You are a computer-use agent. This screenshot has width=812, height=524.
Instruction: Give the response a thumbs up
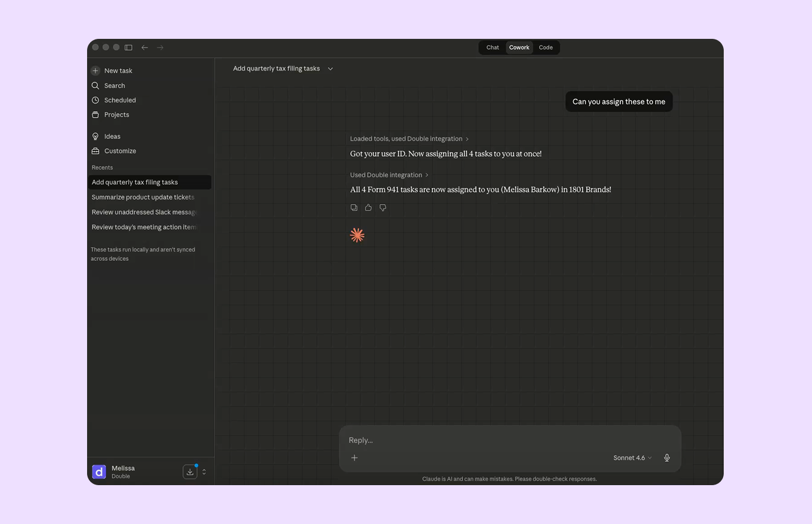(x=368, y=208)
